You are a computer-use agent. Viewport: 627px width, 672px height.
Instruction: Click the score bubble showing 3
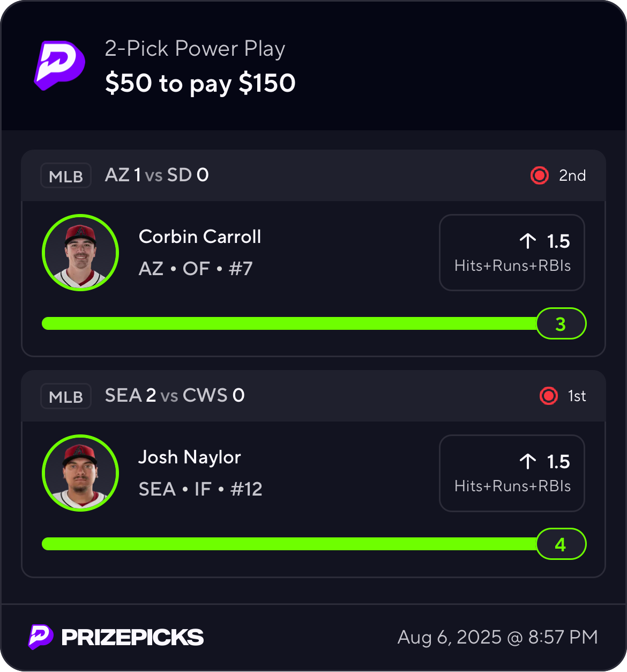click(x=561, y=323)
